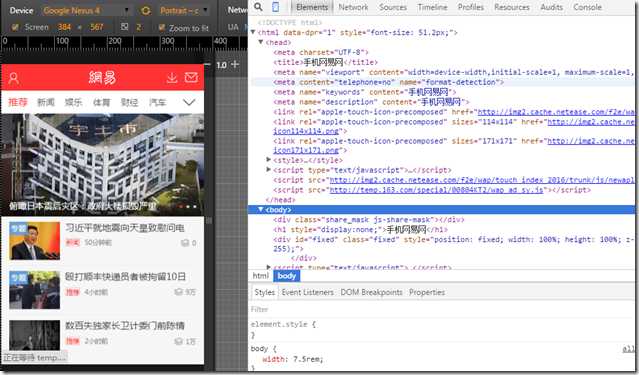Select the 财经 channel tab
This screenshot has height=375, width=639.
pyautogui.click(x=129, y=102)
